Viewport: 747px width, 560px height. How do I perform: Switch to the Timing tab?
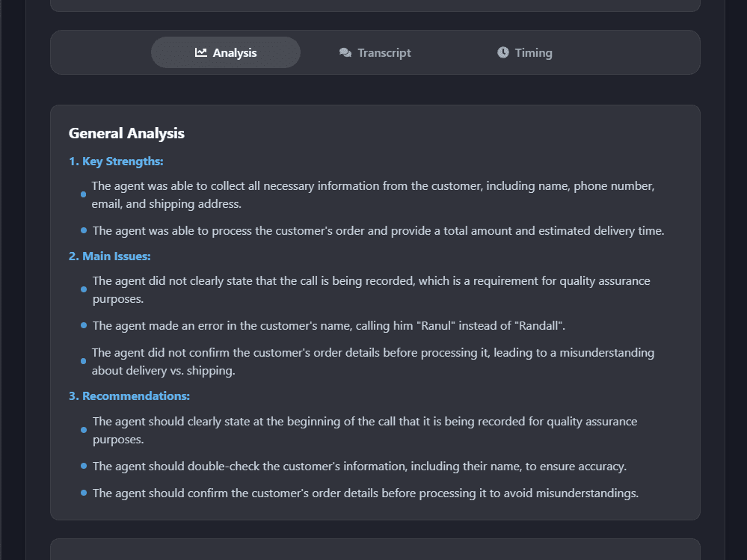click(x=524, y=52)
